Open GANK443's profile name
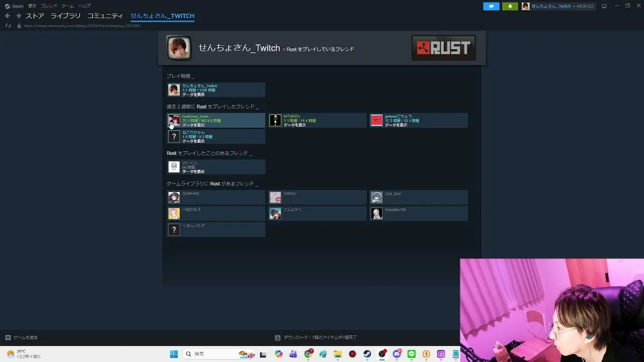Image resolution: width=644 pixels, height=362 pixels. [191, 194]
